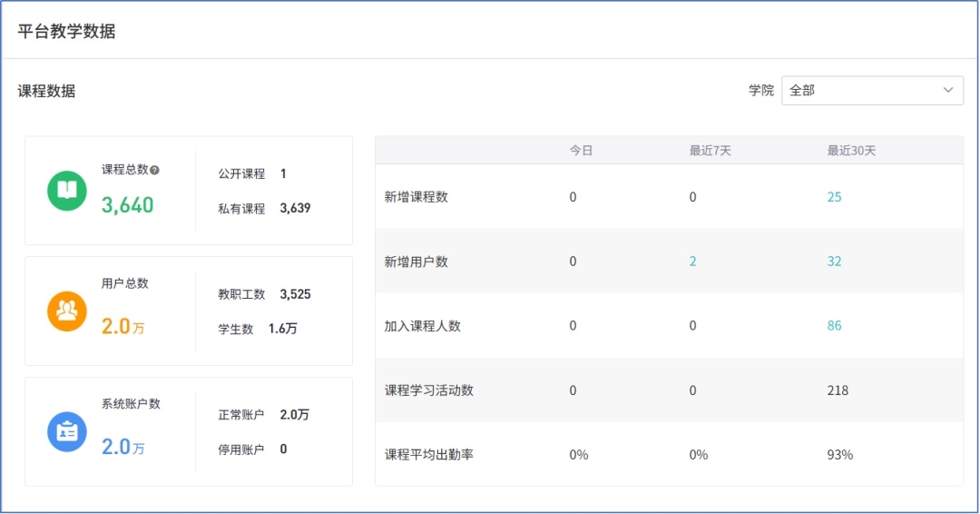This screenshot has width=980, height=514.
Task: Click the 93% 课程平均出勤率 value
Action: coord(839,455)
